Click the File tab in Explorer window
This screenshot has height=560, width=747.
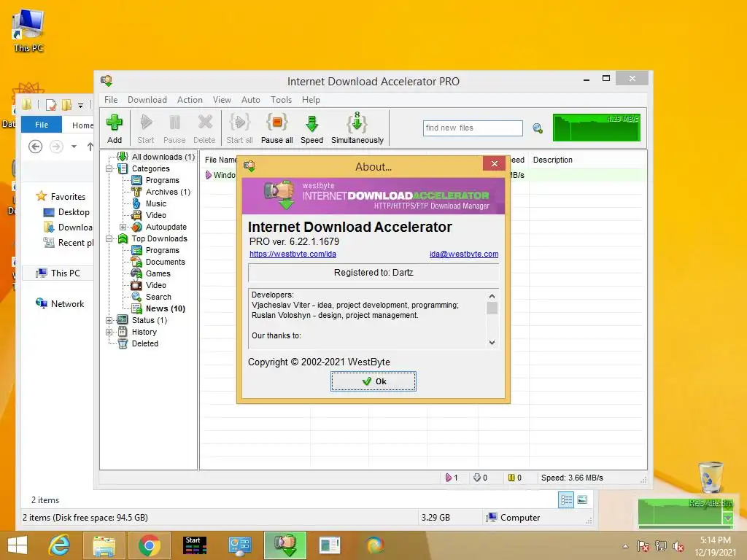coord(42,125)
